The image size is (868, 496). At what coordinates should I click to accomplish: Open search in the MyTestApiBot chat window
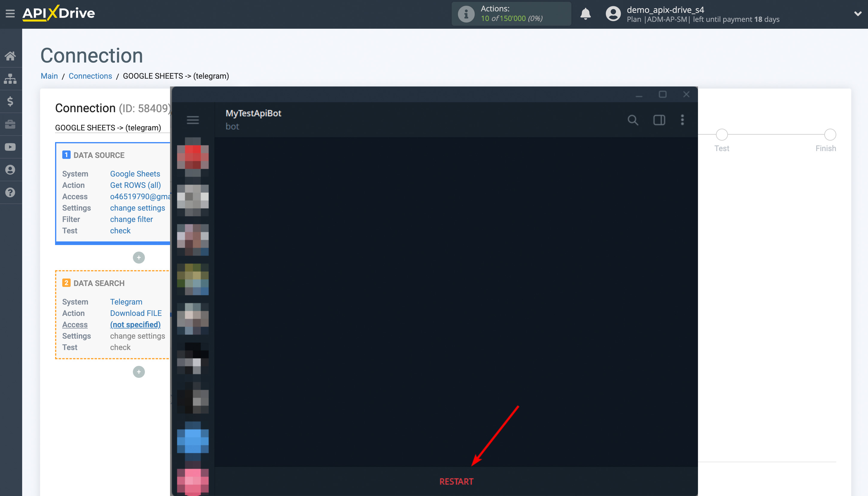[633, 120]
